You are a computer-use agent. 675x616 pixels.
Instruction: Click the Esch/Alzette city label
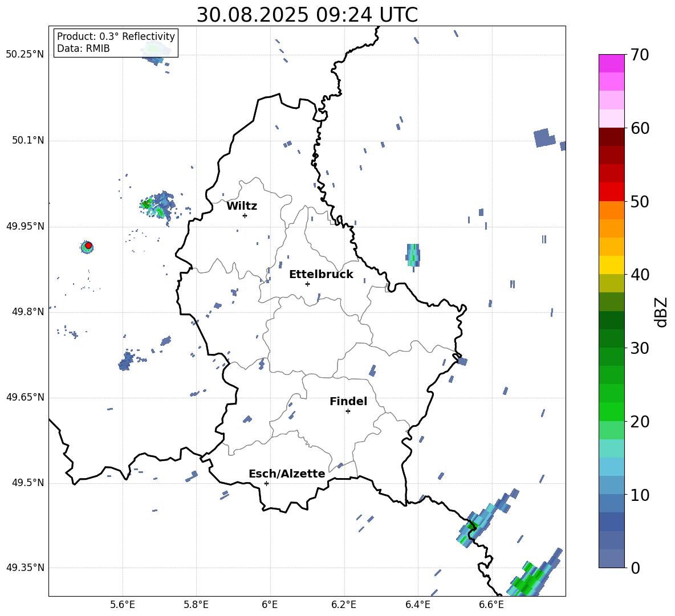287,474
